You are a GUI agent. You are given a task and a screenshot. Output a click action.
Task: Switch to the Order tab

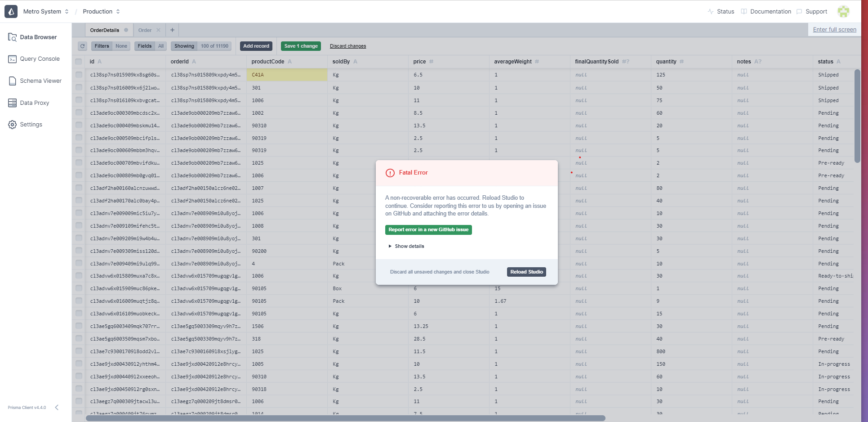[x=145, y=30]
